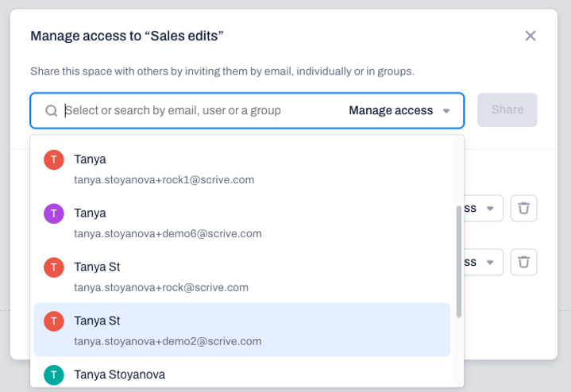571x392 pixels.
Task: Pick Tanya Stoyanova from the list
Action: pyautogui.click(x=241, y=375)
